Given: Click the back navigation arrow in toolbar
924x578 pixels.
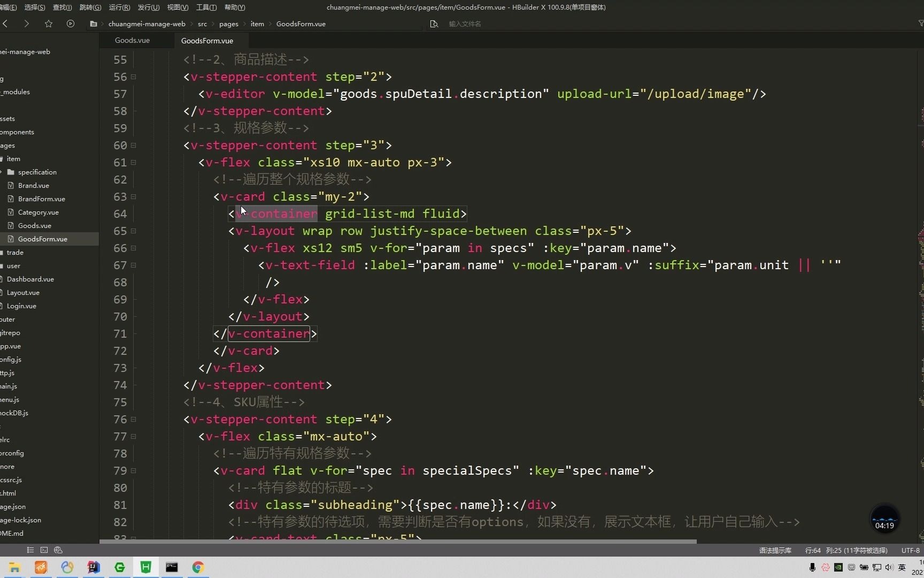Looking at the screenshot, I should (5, 24).
